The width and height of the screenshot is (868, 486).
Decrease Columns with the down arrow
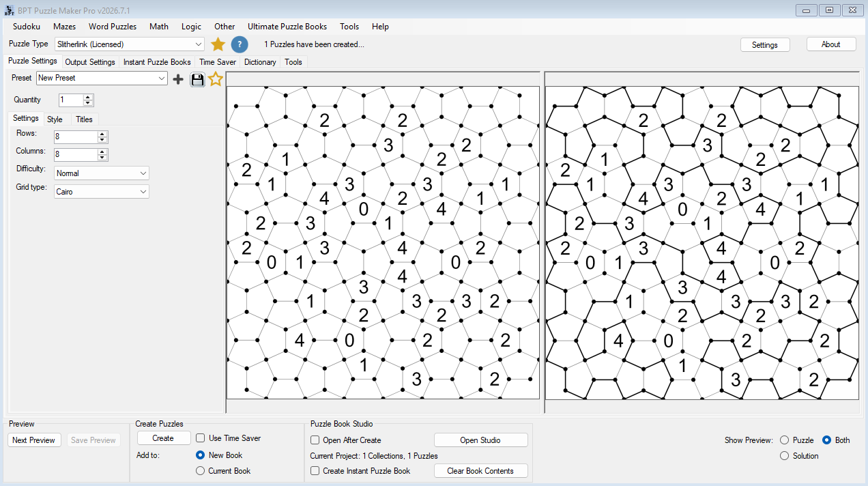(102, 158)
